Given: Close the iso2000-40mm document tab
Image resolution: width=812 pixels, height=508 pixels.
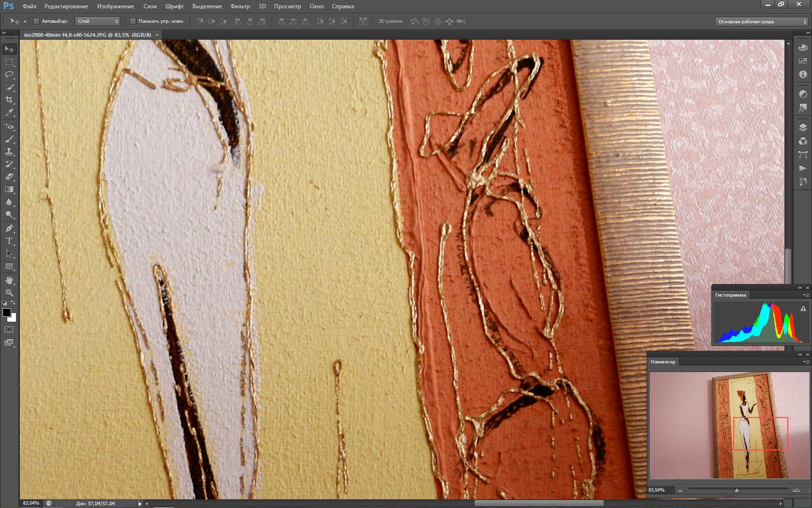Looking at the screenshot, I should (x=157, y=35).
